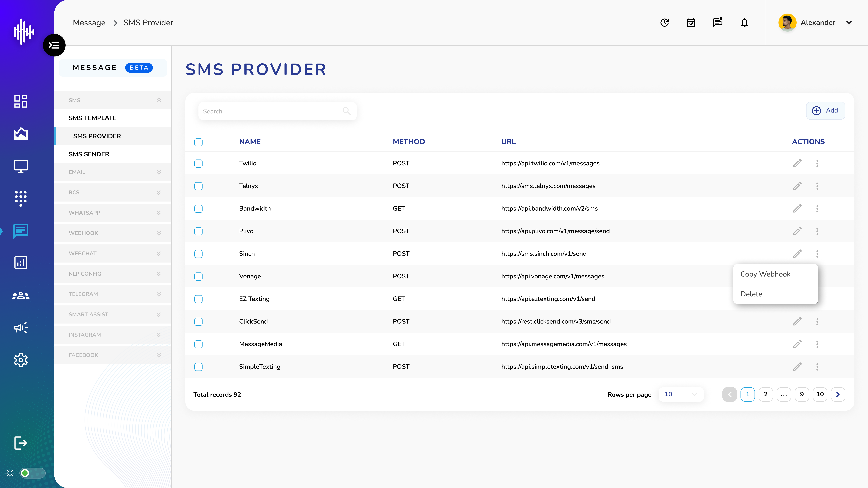Open the SMS PROVIDER menu item
868x488 pixels.
tap(113, 136)
